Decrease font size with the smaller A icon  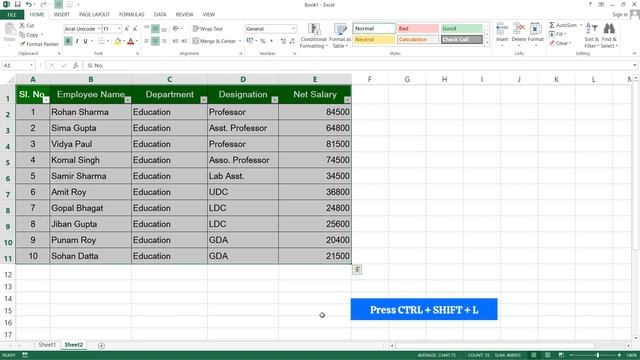pos(135,29)
